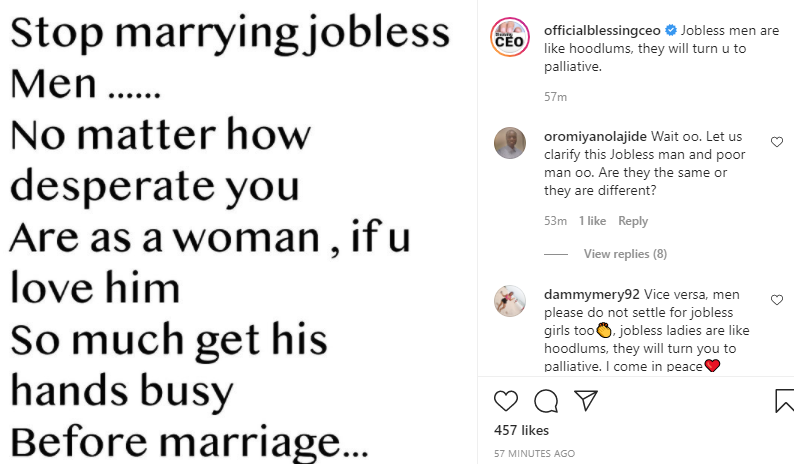Open dammymery92's avatar

coord(511,299)
